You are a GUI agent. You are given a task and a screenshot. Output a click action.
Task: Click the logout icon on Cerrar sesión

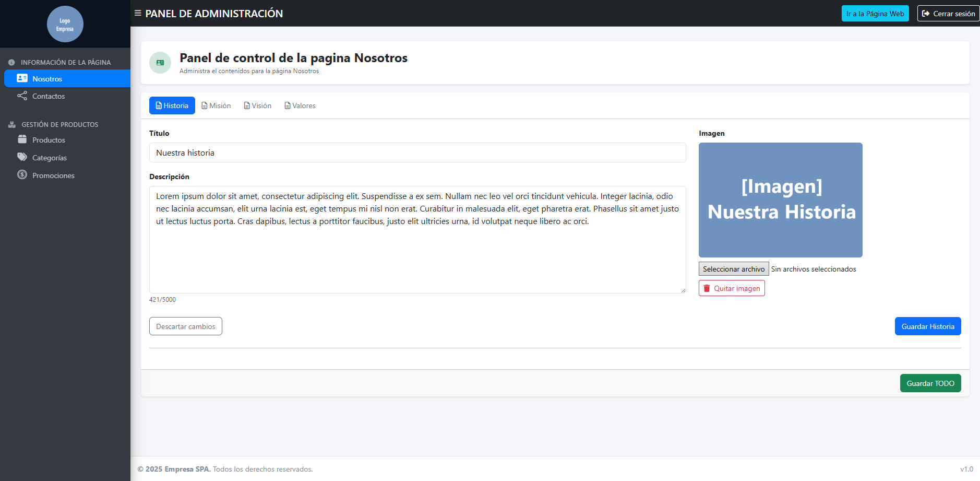coord(926,13)
